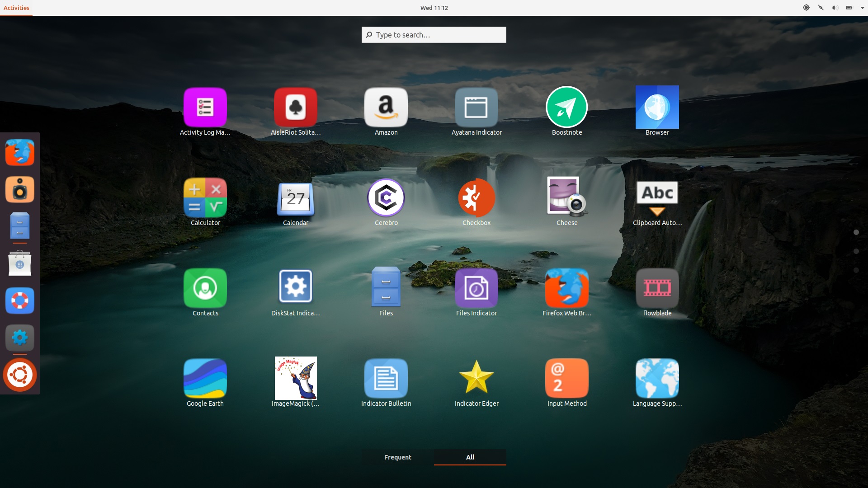
Task: Click the volume icon in top bar
Action: click(835, 8)
